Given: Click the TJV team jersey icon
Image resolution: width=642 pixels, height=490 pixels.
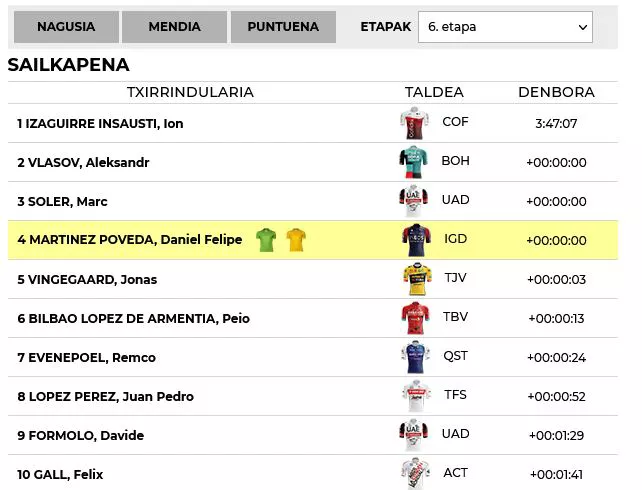Looking at the screenshot, I should [415, 279].
